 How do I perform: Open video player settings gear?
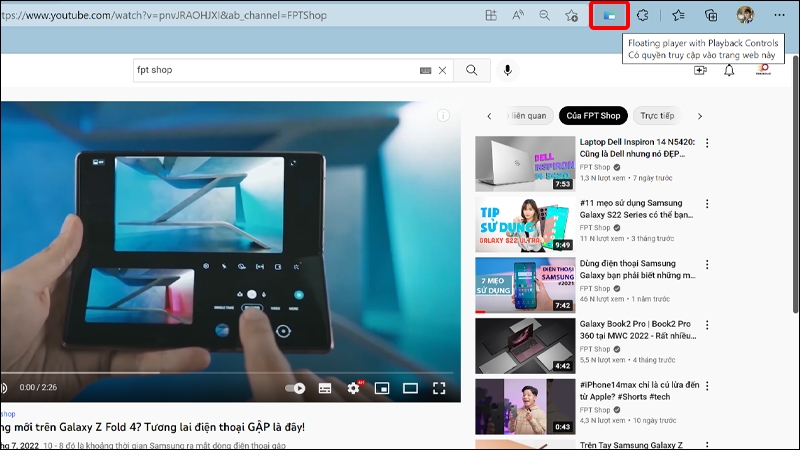tap(353, 388)
